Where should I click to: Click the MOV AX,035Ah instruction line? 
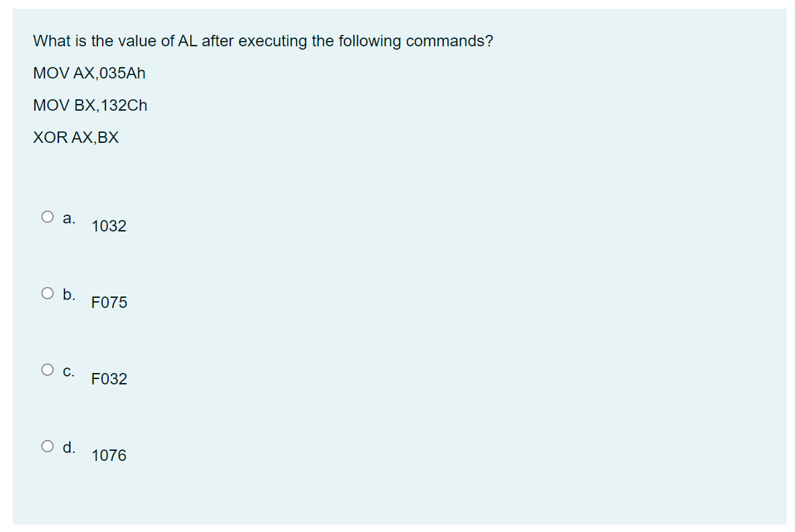(x=90, y=73)
